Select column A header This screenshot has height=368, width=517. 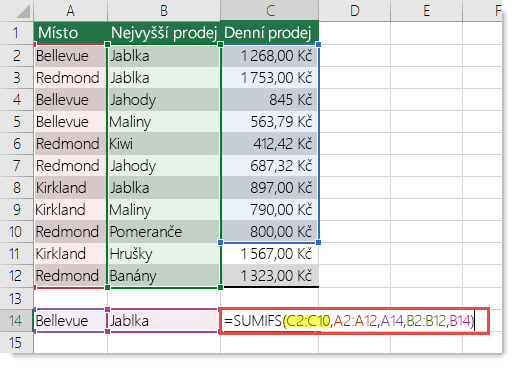(70, 11)
